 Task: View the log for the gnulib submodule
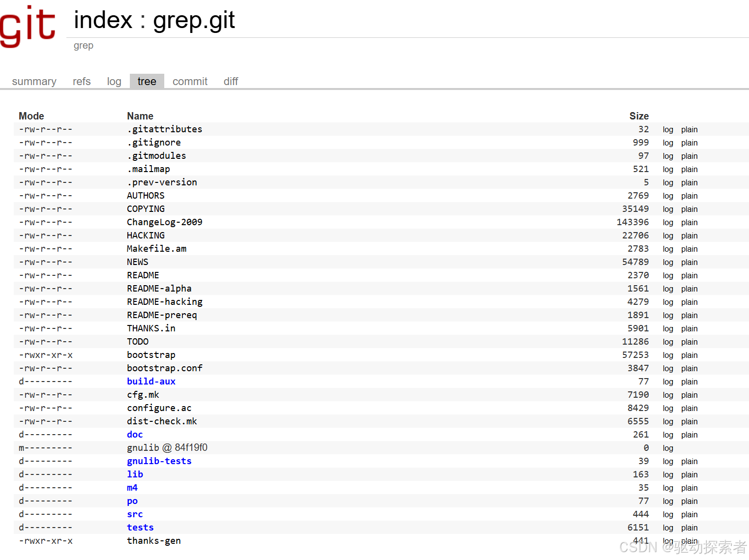coord(667,448)
